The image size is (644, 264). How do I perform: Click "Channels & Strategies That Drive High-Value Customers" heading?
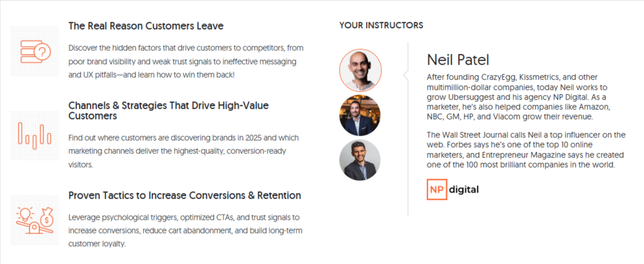pyautogui.click(x=168, y=111)
